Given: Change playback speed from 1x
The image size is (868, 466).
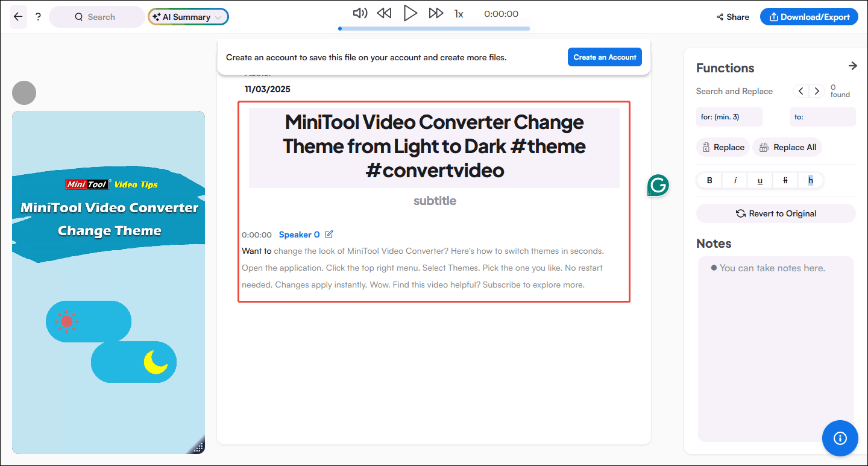Looking at the screenshot, I should pyautogui.click(x=459, y=13).
